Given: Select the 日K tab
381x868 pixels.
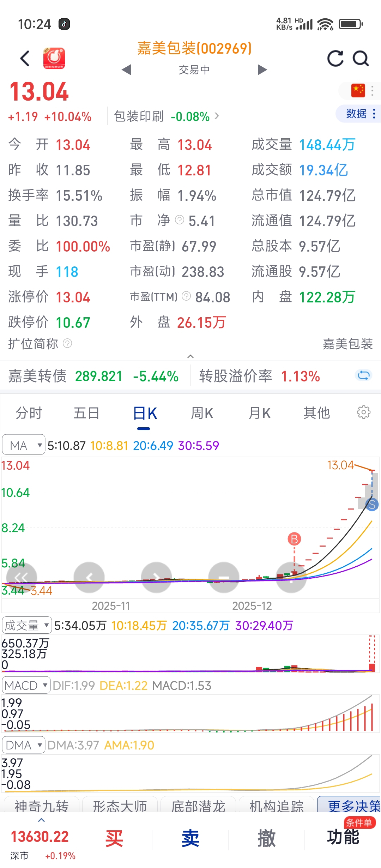Looking at the screenshot, I should [x=144, y=413].
